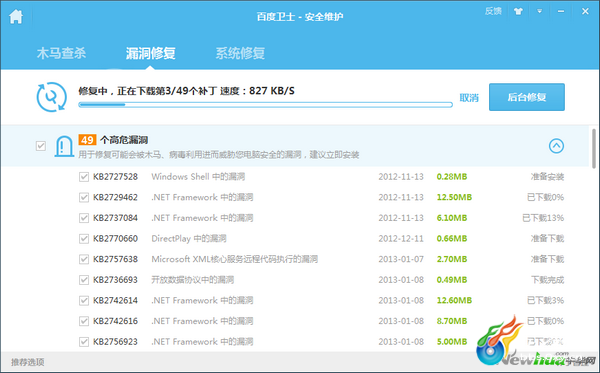Click the 反馈 feedback link
This screenshot has height=373, width=600.
pos(493,11)
